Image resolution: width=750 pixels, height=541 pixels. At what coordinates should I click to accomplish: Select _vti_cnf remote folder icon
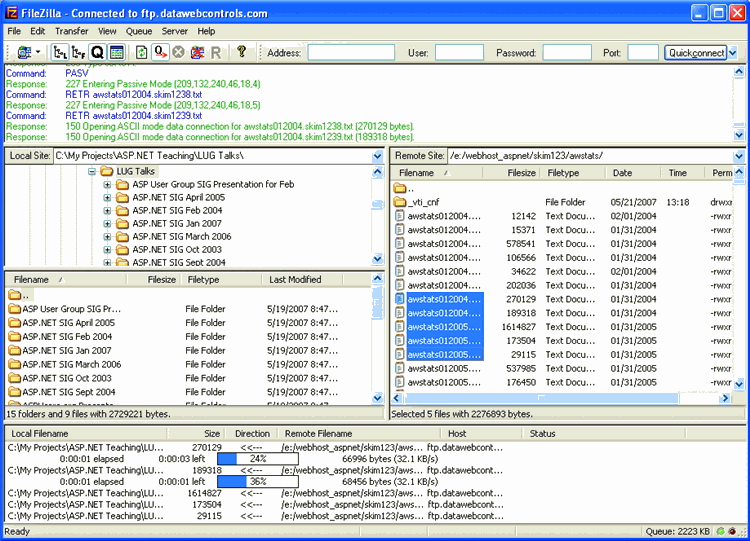400,202
